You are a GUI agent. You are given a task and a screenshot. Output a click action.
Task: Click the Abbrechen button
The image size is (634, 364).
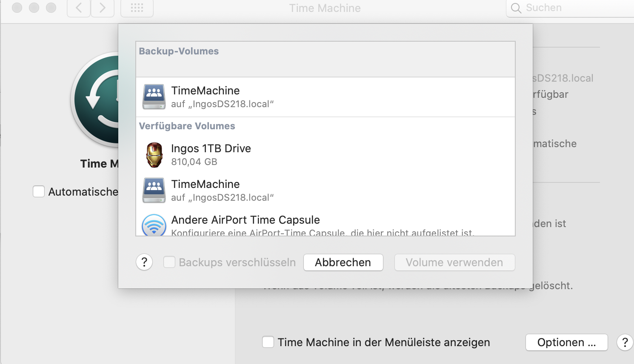343,262
